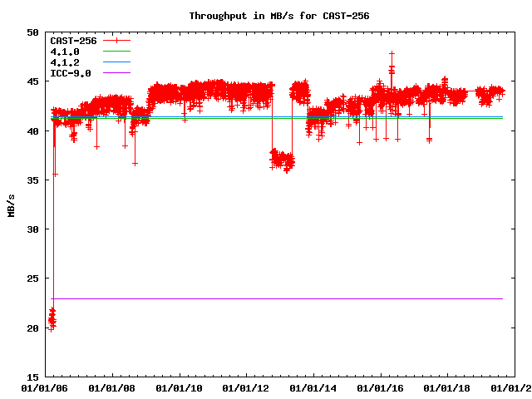
Task: Click the 35 tick label on y-axis
Action: point(32,180)
